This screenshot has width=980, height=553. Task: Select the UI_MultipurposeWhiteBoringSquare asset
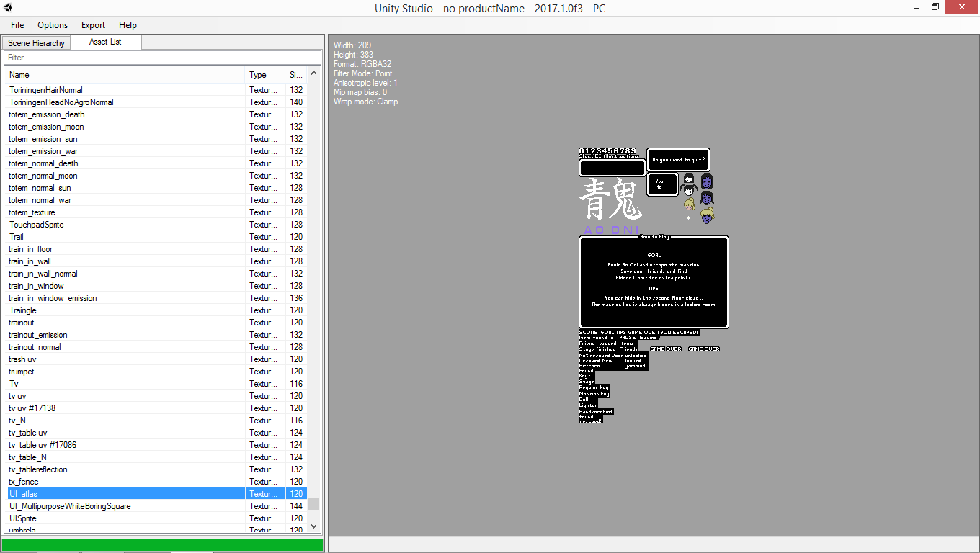pyautogui.click(x=156, y=506)
